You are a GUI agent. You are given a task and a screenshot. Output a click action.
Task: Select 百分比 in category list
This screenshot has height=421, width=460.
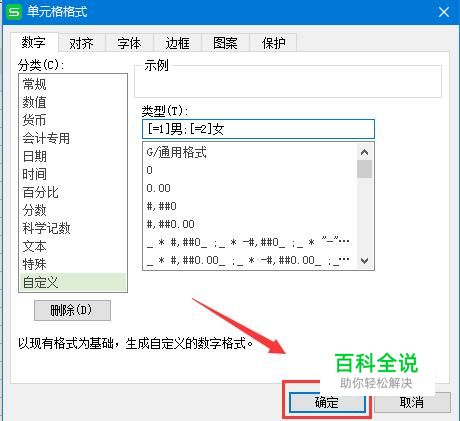pyautogui.click(x=73, y=192)
